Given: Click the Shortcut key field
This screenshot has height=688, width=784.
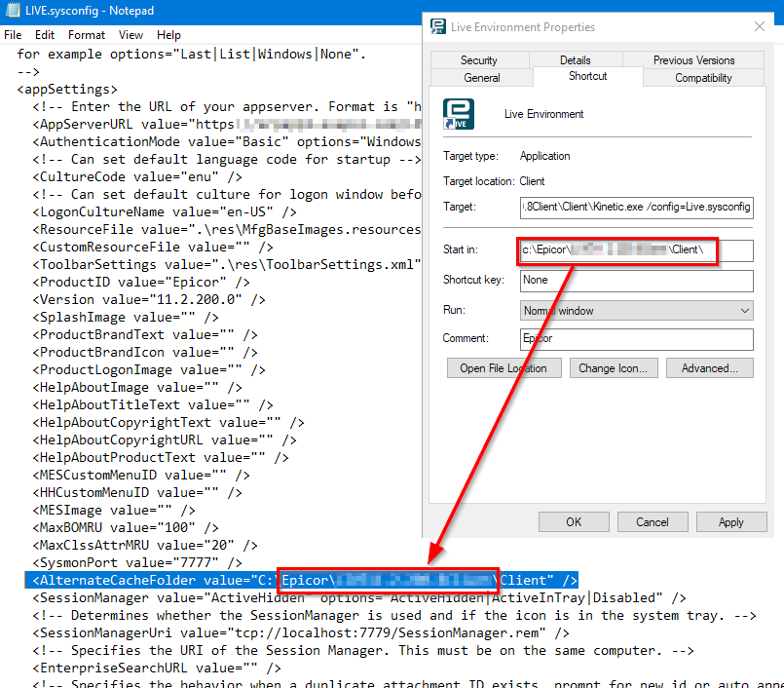Looking at the screenshot, I should [637, 281].
